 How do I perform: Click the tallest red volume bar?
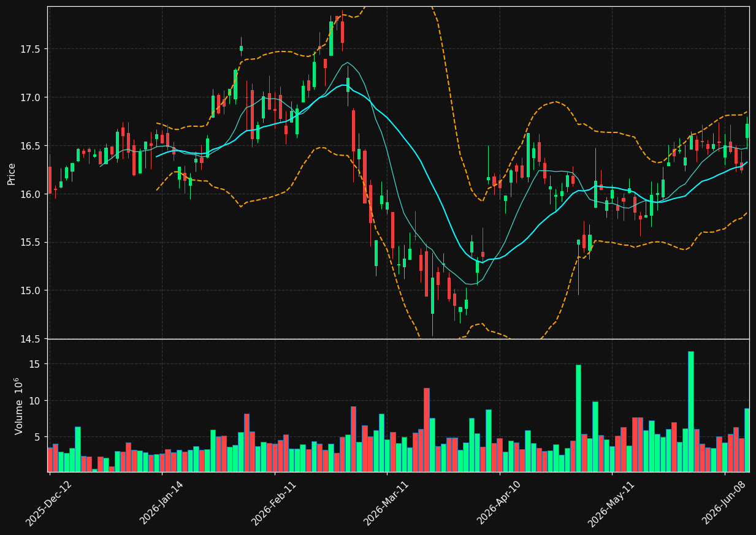[426, 430]
